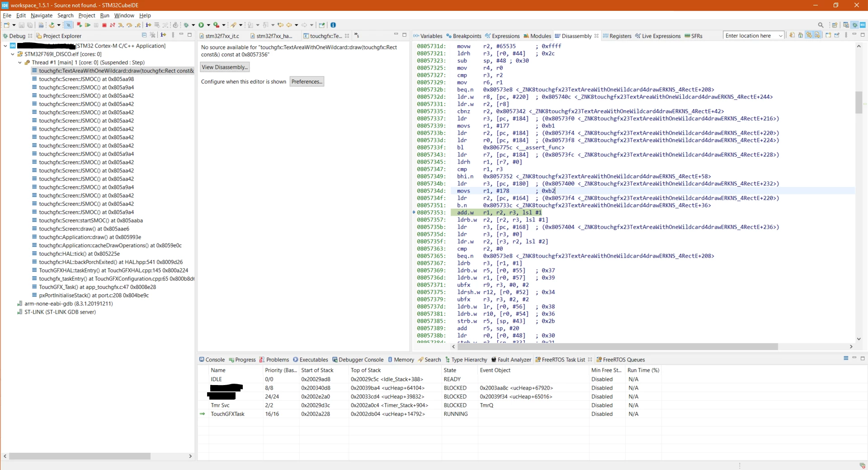Click Collapse All icon in Debug view
Image resolution: width=868 pixels, height=470 pixels.
(144, 35)
